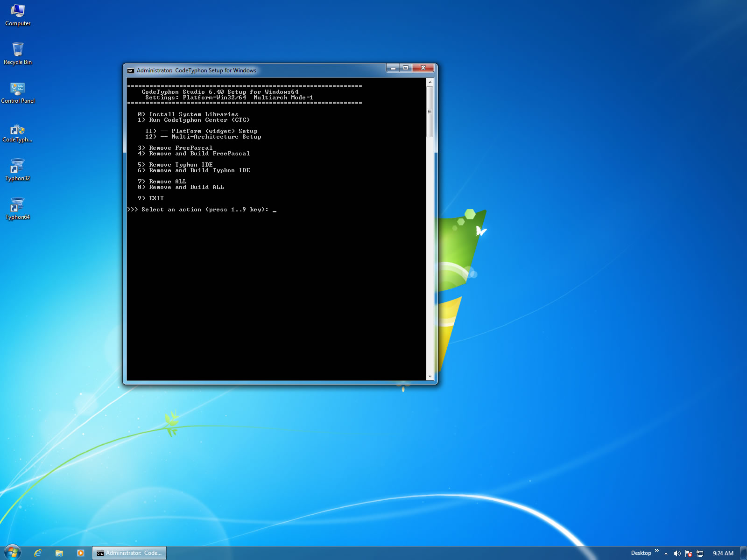Close the CodeTyphon Setup console window

423,68
